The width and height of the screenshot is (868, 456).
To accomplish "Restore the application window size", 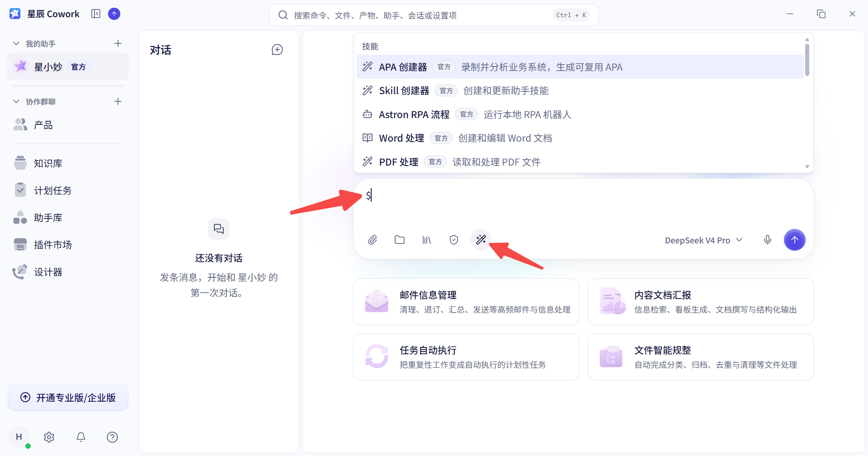I will [821, 14].
